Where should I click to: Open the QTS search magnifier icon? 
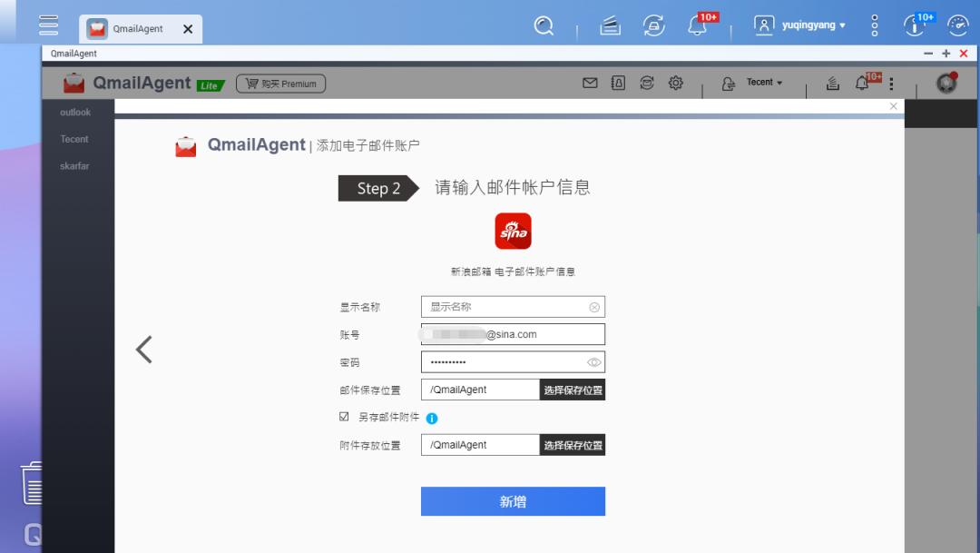point(544,26)
